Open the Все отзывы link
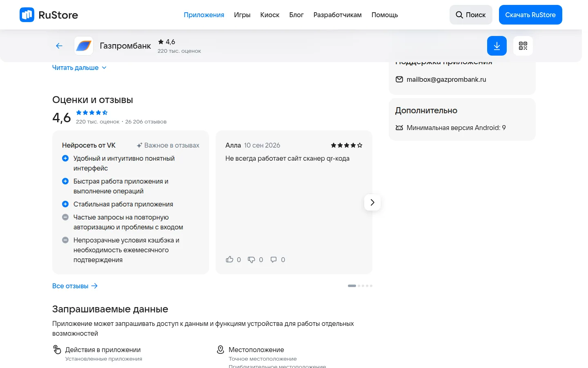This screenshot has height=368, width=588. click(75, 286)
